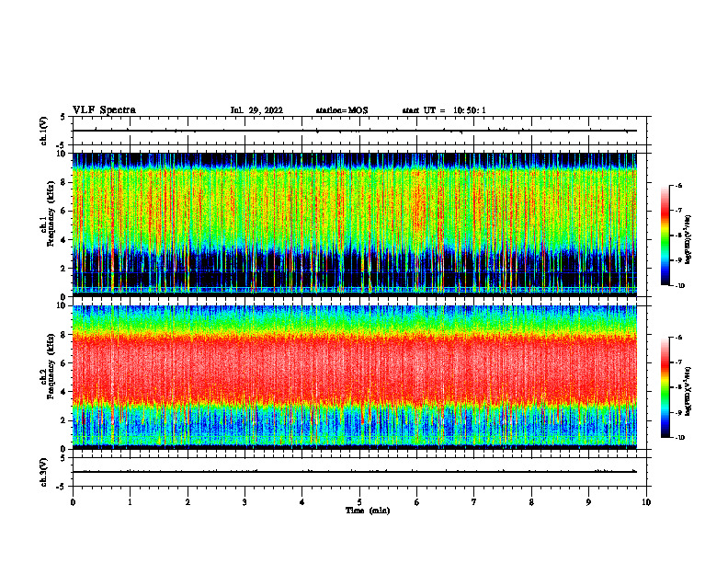Click the "Time (min)" axis label
The image size is (728, 563).
point(368,511)
